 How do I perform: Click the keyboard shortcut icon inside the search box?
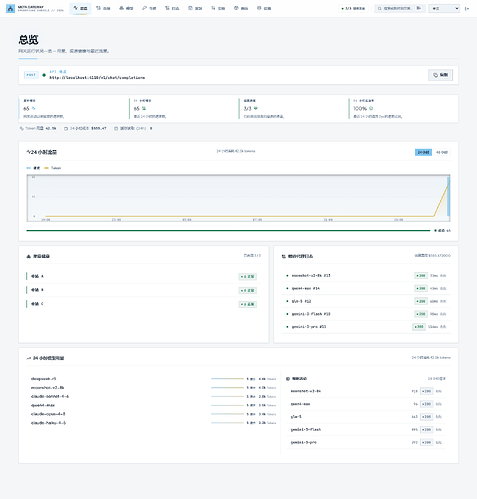[419, 8]
